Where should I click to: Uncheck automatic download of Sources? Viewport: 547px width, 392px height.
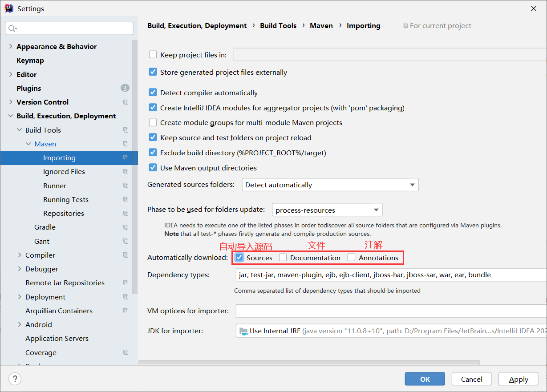[239, 257]
